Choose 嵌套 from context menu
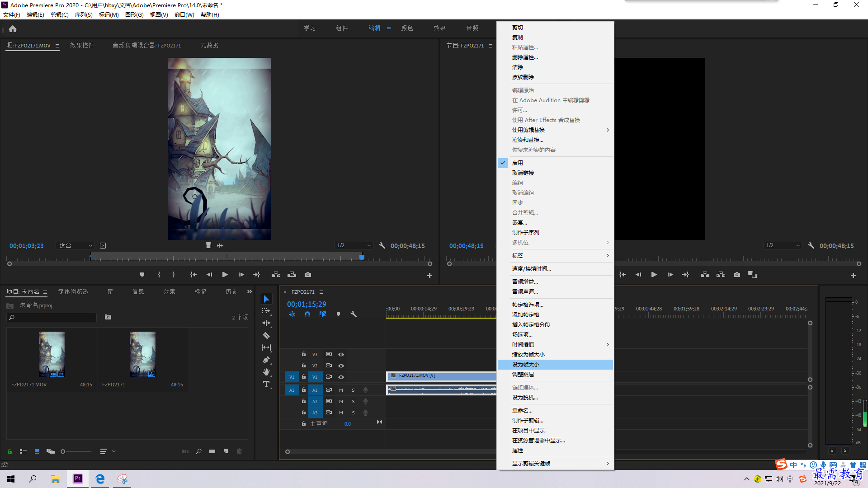This screenshot has height=488, width=868. (x=555, y=223)
